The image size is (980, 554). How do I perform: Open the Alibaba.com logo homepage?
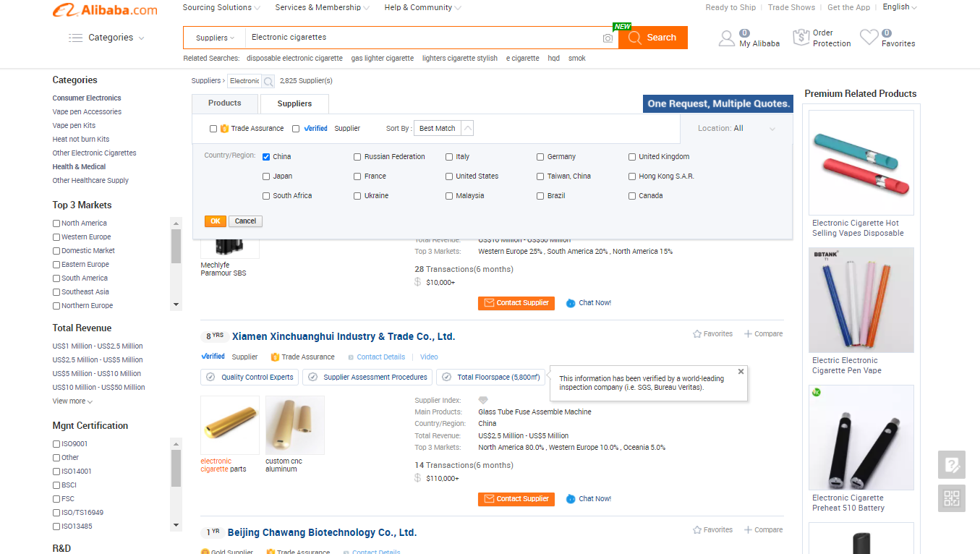point(105,9)
